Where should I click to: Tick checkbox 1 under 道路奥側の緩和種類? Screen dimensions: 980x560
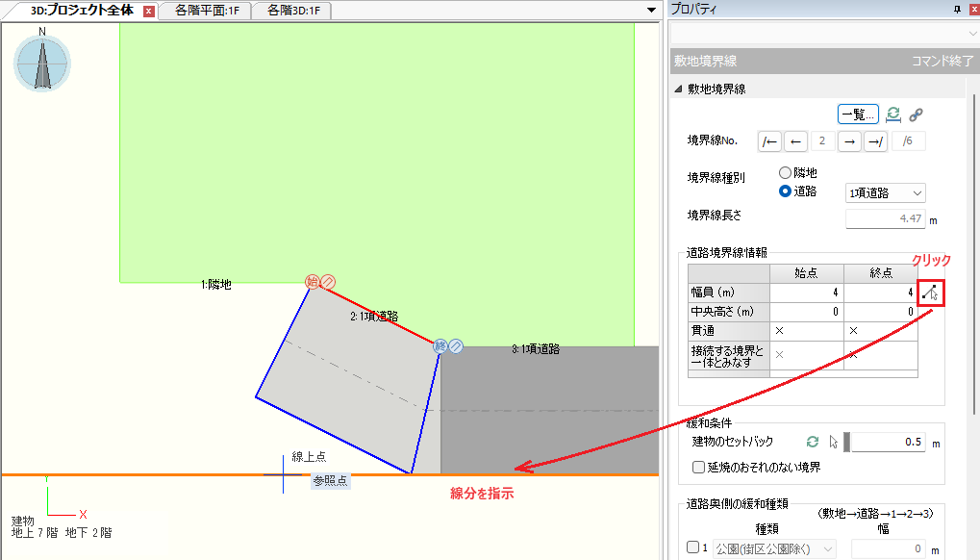(x=693, y=548)
